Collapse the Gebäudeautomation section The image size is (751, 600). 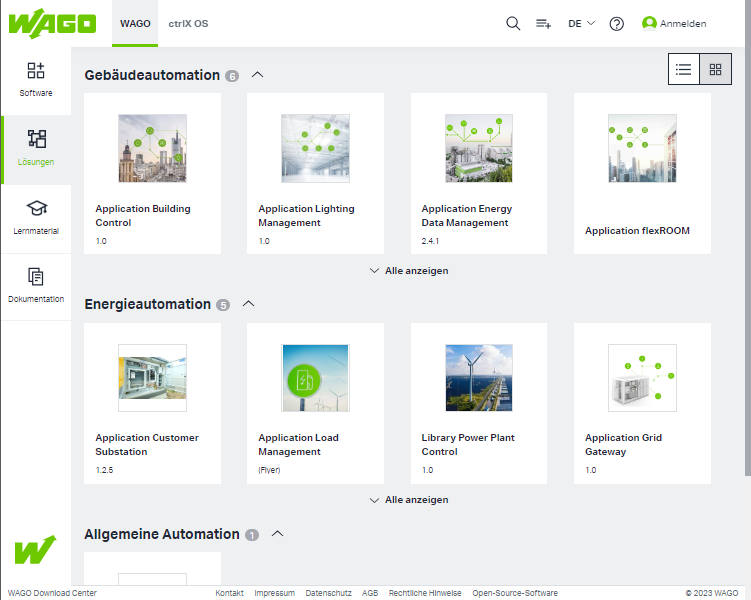tap(258, 75)
